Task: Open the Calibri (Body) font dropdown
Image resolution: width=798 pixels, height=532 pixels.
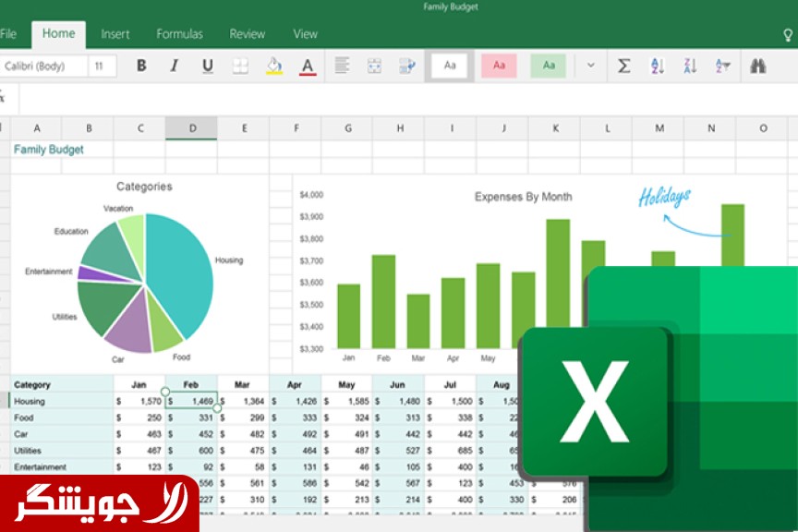Action: (43, 66)
